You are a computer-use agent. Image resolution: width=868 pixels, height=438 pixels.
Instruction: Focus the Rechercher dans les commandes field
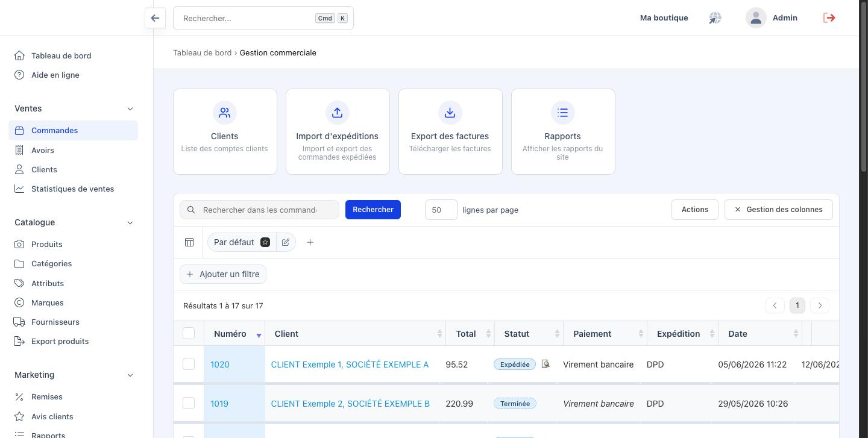click(x=260, y=210)
